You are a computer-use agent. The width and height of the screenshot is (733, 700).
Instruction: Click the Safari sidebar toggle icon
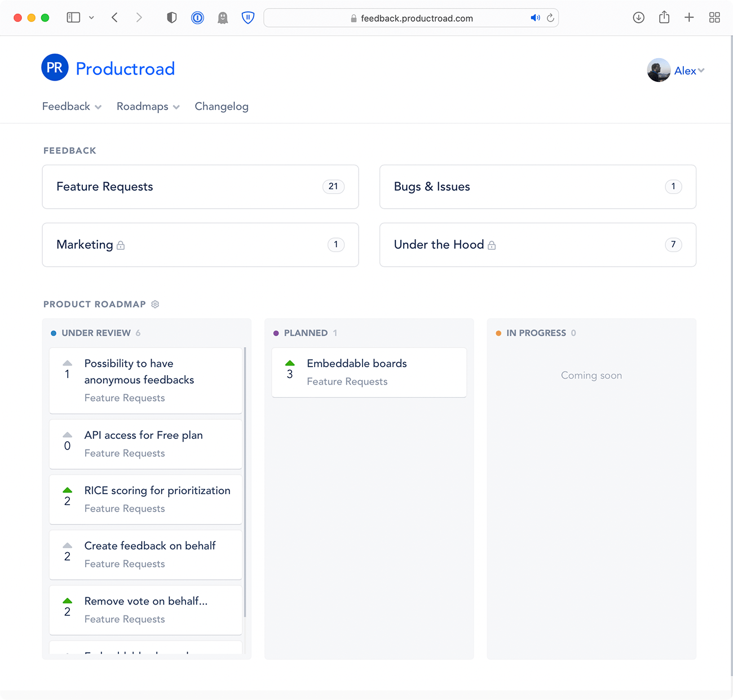point(73,17)
